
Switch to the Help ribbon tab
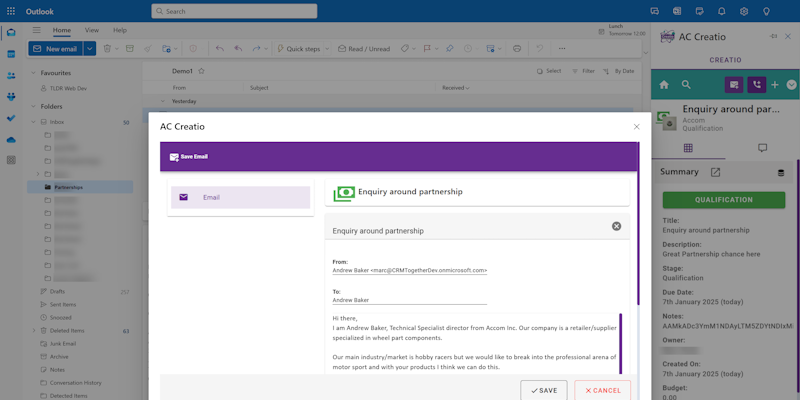pos(120,30)
